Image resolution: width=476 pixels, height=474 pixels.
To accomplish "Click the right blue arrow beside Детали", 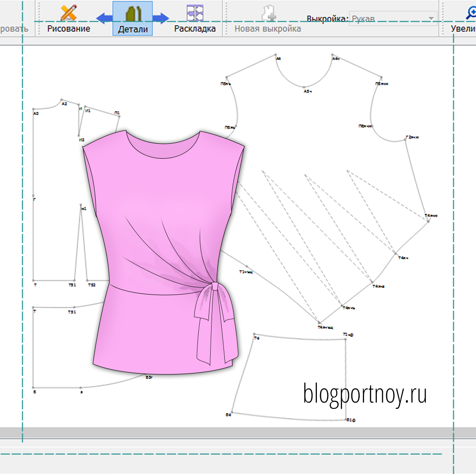I will [161, 18].
